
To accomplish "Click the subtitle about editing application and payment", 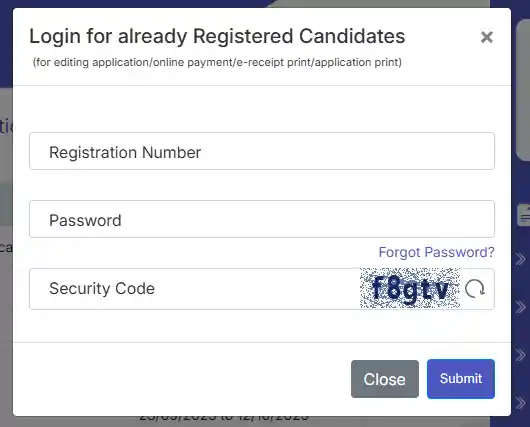I will (217, 63).
